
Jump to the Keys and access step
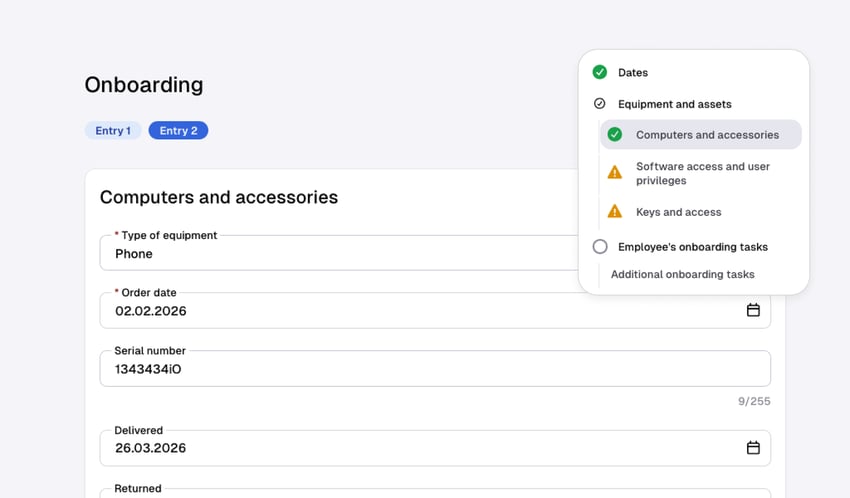point(678,212)
